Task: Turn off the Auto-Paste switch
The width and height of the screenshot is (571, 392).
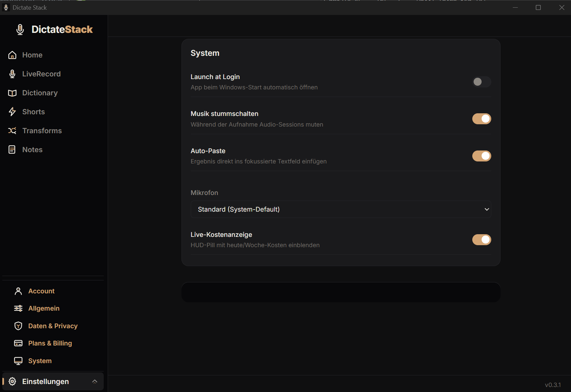Action: (482, 156)
